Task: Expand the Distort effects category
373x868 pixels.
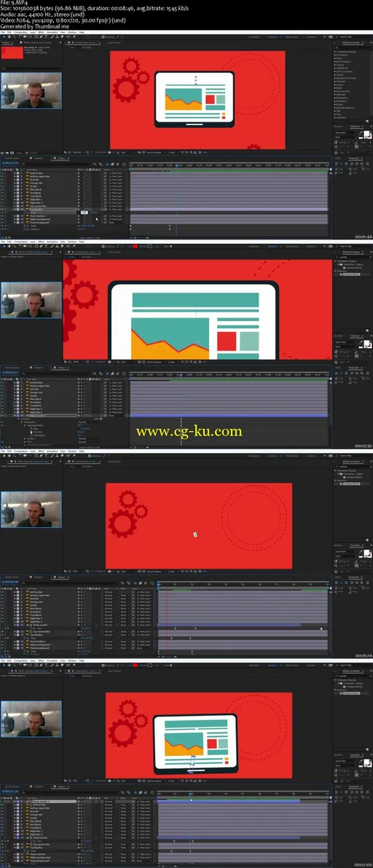Action: (x=335, y=75)
